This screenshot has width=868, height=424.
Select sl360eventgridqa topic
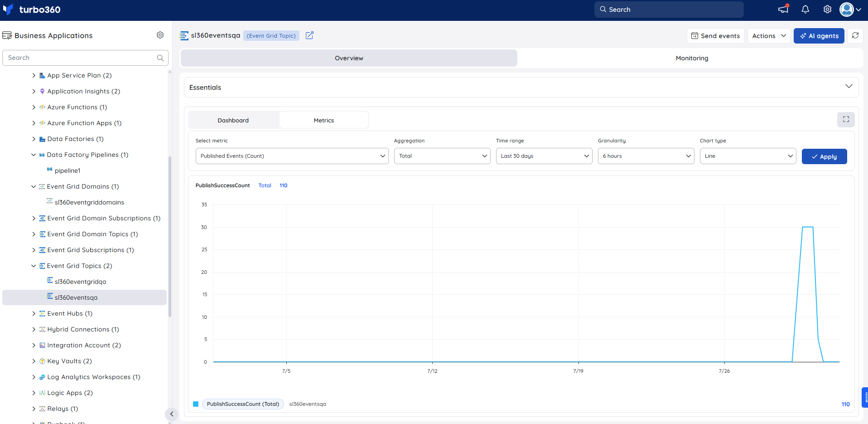point(80,282)
